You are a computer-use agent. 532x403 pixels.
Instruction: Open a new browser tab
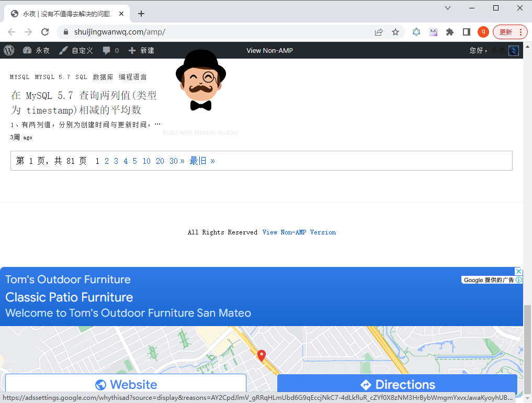141,14
